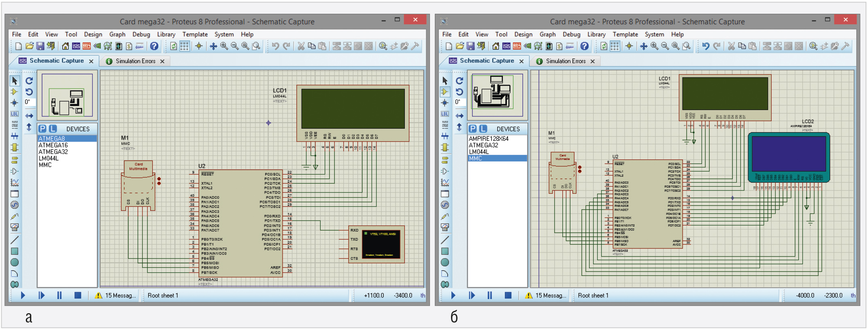The width and height of the screenshot is (868, 329).
Task: Select Graph Mode tool in left window sidebar
Action: click(15, 182)
